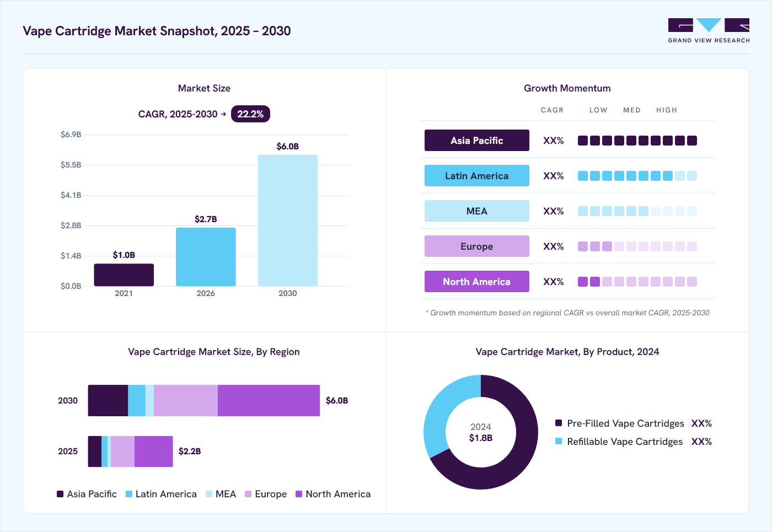Screen dimensions: 772x532
Task: Click the Europe segment of 2030 bar
Action: [x=186, y=400]
